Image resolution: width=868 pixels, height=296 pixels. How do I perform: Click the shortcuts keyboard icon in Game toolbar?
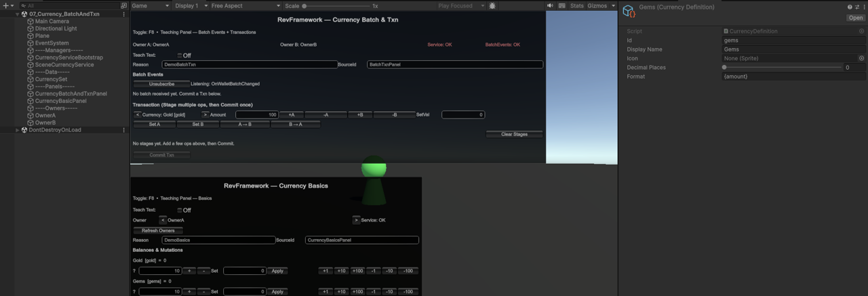[561, 5]
